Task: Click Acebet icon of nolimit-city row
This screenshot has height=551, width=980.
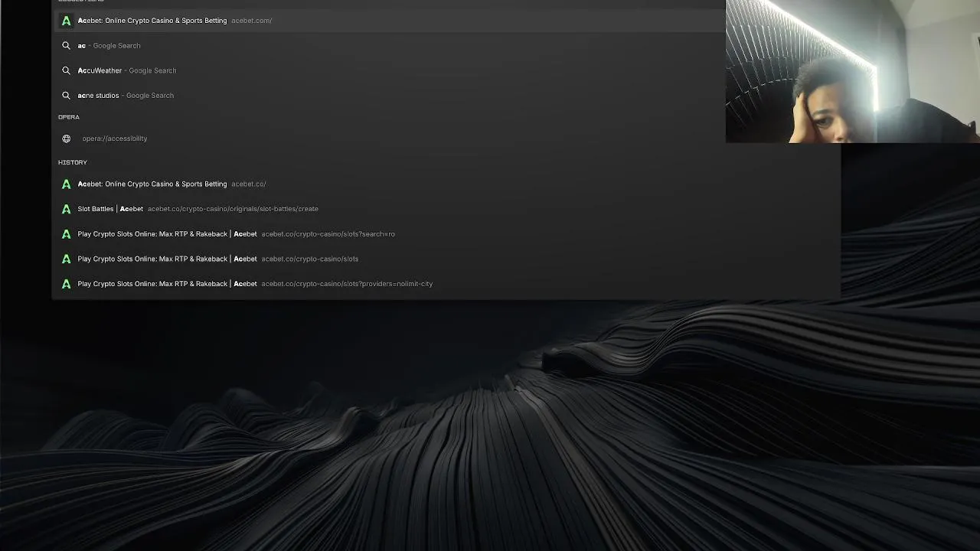Action: coord(66,283)
